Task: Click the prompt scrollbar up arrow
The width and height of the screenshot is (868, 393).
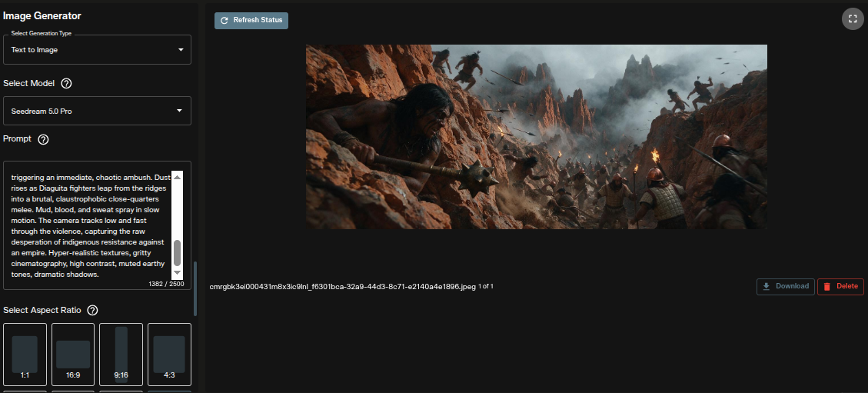Action: [x=177, y=177]
